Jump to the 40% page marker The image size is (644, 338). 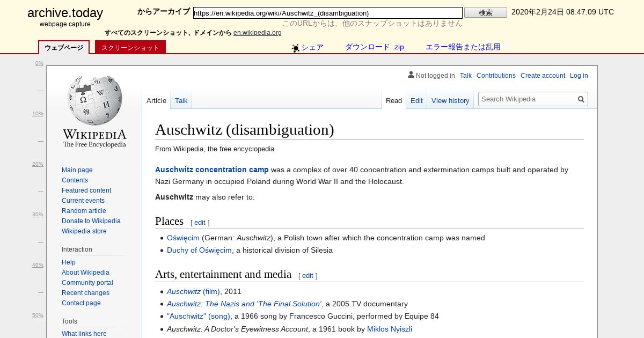point(38,265)
